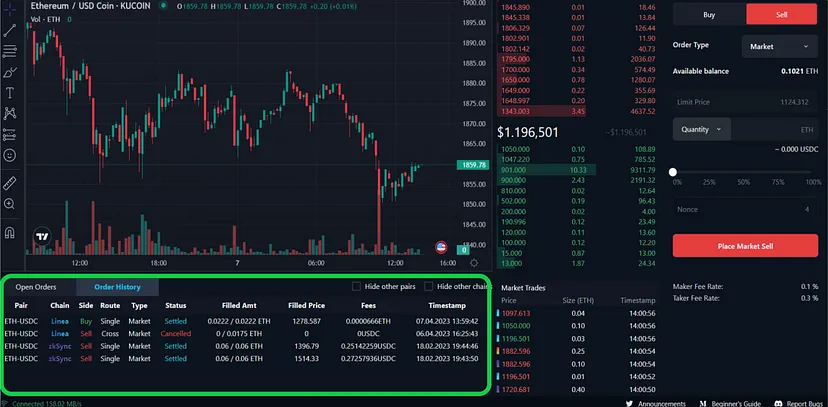Click the Place Market Sell button
The width and height of the screenshot is (828, 407).
click(745, 246)
